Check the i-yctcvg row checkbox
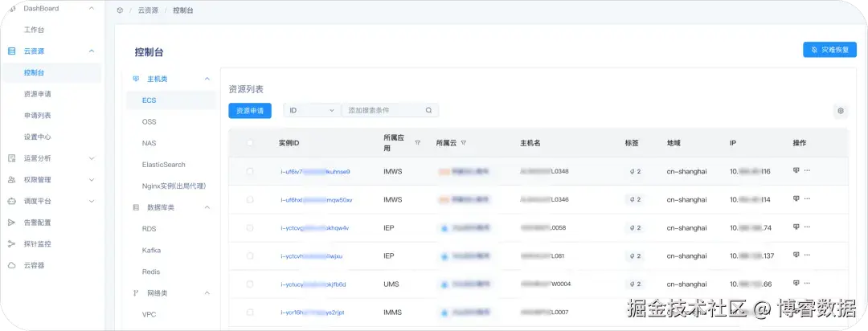The width and height of the screenshot is (868, 331). tap(250, 228)
